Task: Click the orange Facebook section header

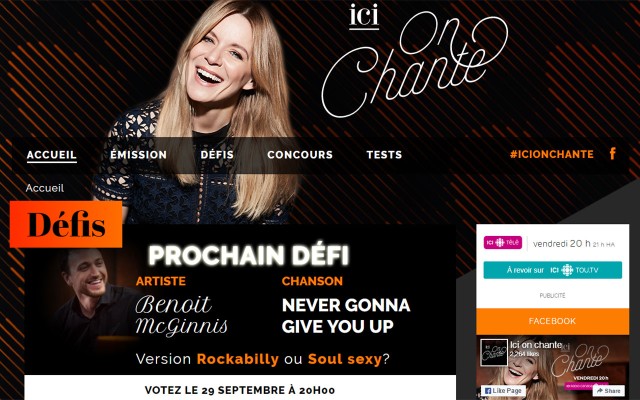Action: pyautogui.click(x=552, y=321)
